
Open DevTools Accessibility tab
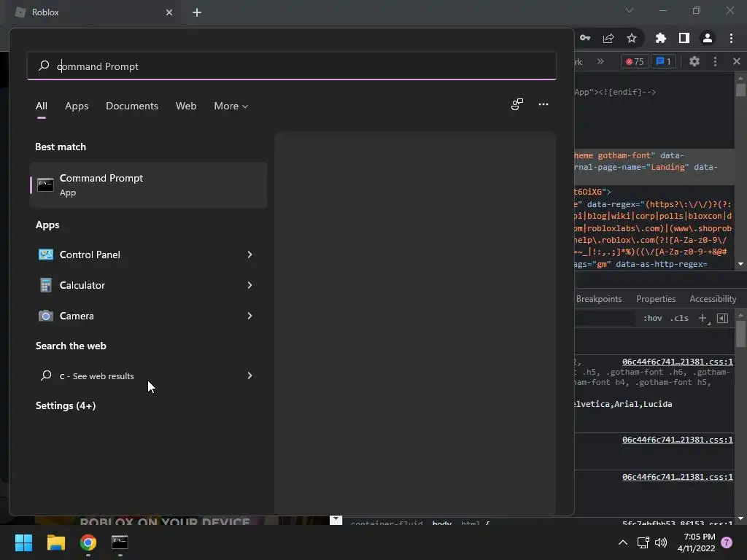tap(713, 299)
